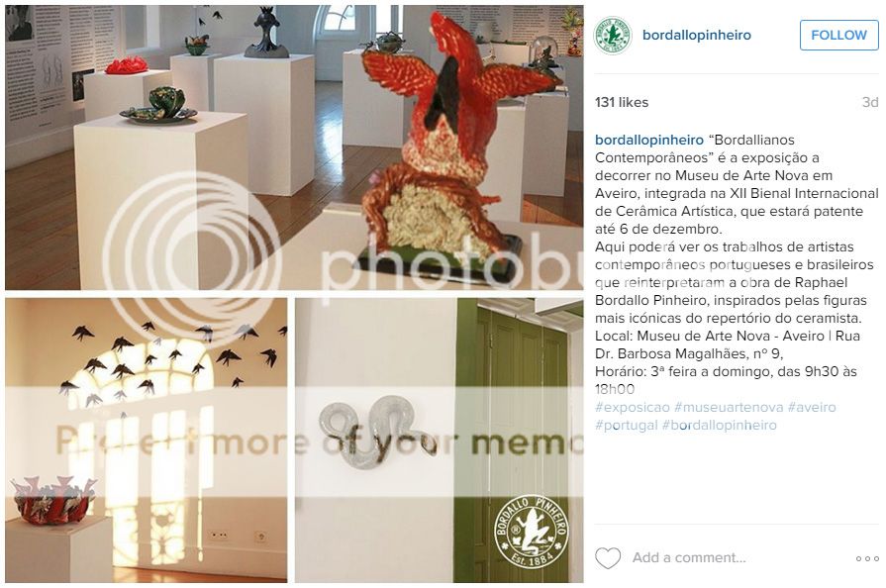Image resolution: width=886 pixels, height=588 pixels.
Task: Click the bordallopinheiro profile avatar logo
Action: click(x=613, y=35)
